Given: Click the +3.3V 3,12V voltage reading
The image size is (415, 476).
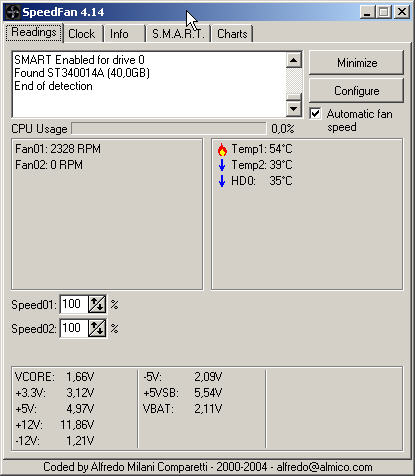Looking at the screenshot, I should click(54, 393).
